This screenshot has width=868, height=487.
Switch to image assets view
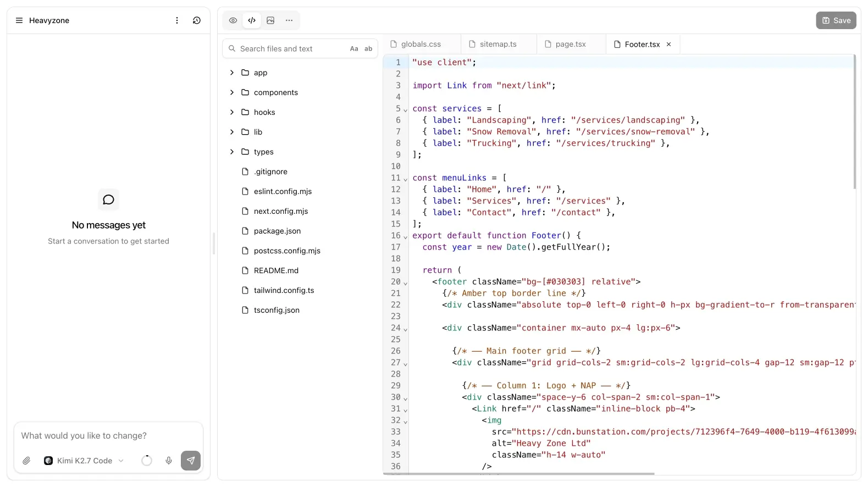pos(270,20)
